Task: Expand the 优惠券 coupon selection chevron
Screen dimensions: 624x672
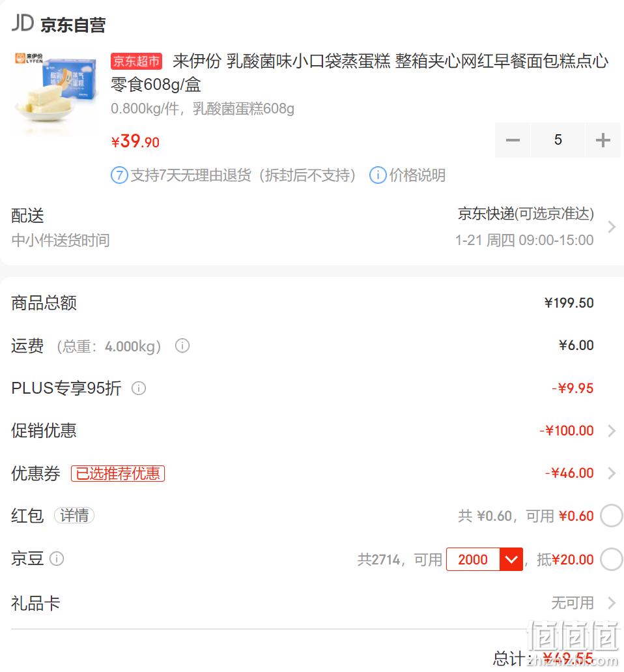Action: pyautogui.click(x=612, y=473)
